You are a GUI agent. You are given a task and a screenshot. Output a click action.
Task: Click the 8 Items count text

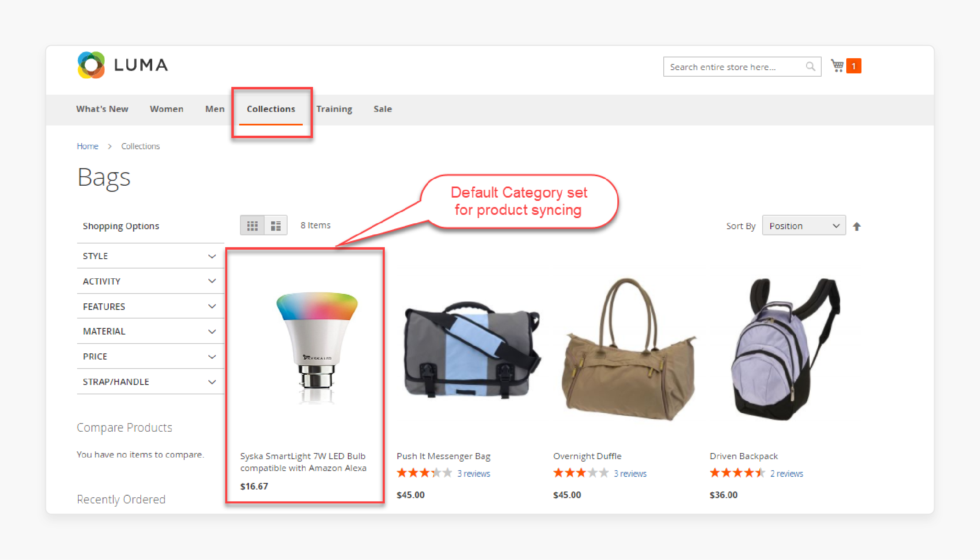(315, 225)
